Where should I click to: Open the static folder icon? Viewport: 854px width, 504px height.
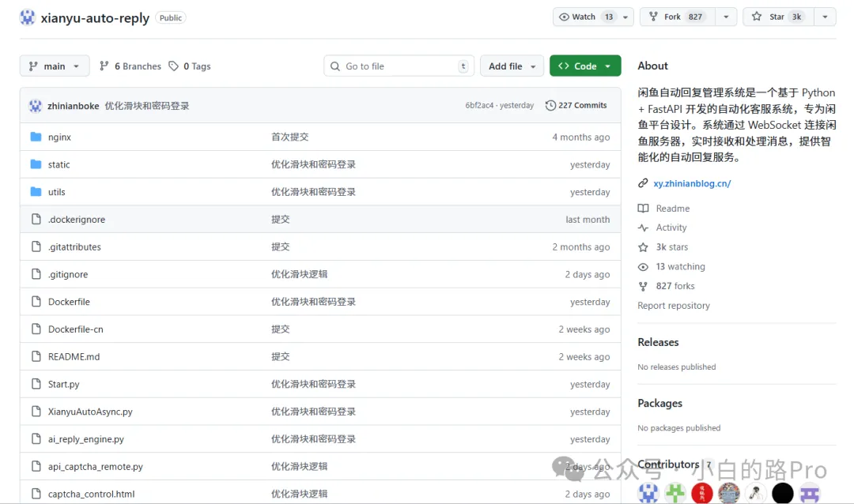pos(36,164)
